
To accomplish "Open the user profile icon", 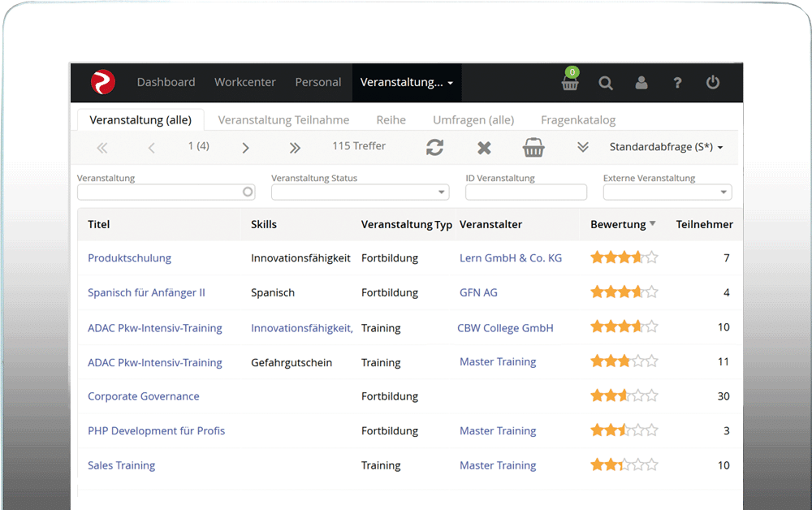I will [x=641, y=82].
